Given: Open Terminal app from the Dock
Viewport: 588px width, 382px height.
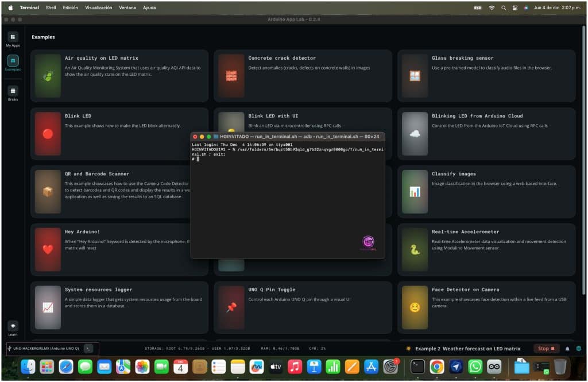Looking at the screenshot, I should [418, 367].
